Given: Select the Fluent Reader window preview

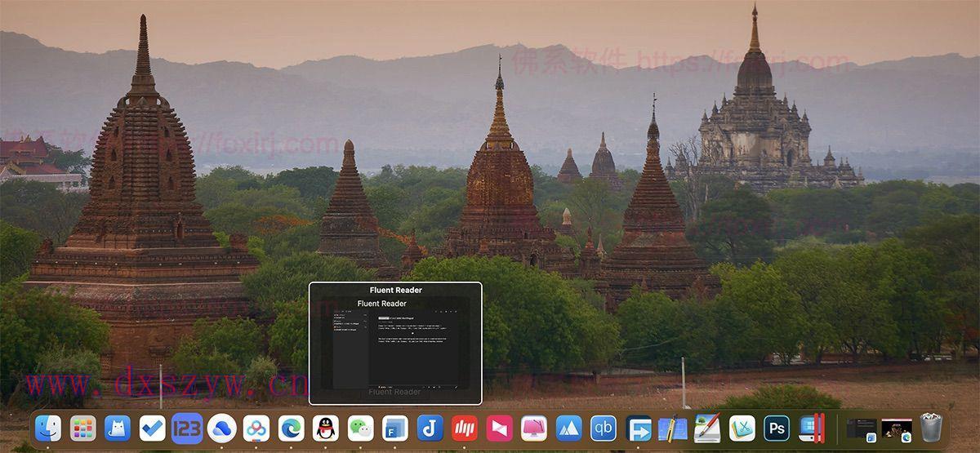Looking at the screenshot, I should coord(395,343).
